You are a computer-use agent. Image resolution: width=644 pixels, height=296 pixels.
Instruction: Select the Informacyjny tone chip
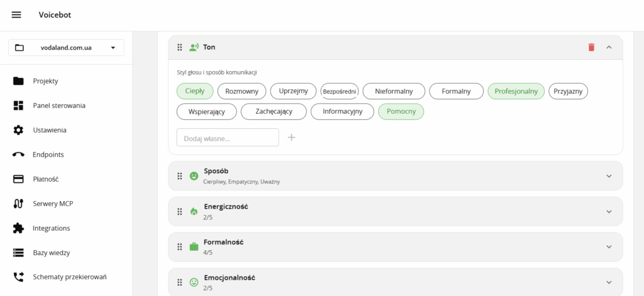(x=343, y=112)
